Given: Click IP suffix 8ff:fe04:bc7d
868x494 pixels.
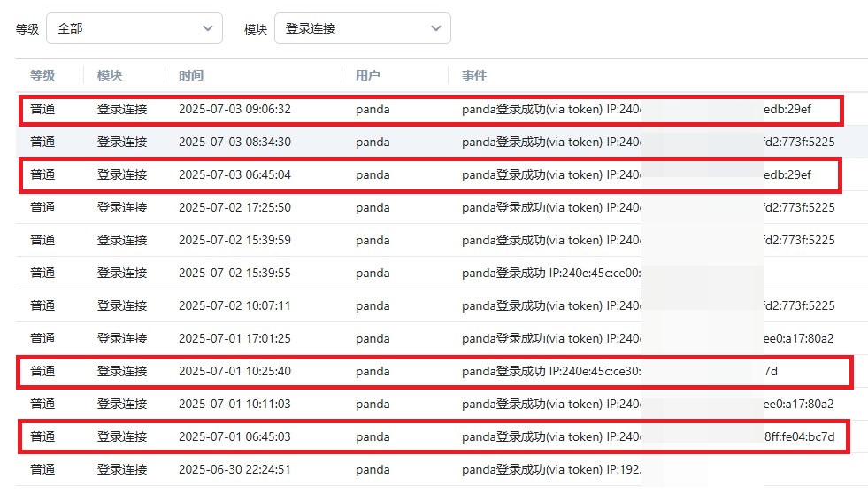Looking at the screenshot, I should [x=799, y=436].
